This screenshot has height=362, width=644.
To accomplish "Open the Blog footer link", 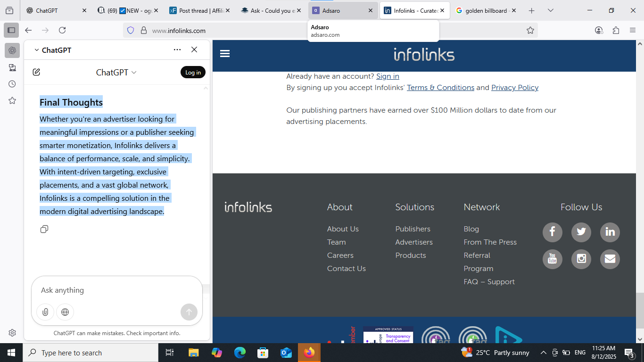I will click(471, 229).
